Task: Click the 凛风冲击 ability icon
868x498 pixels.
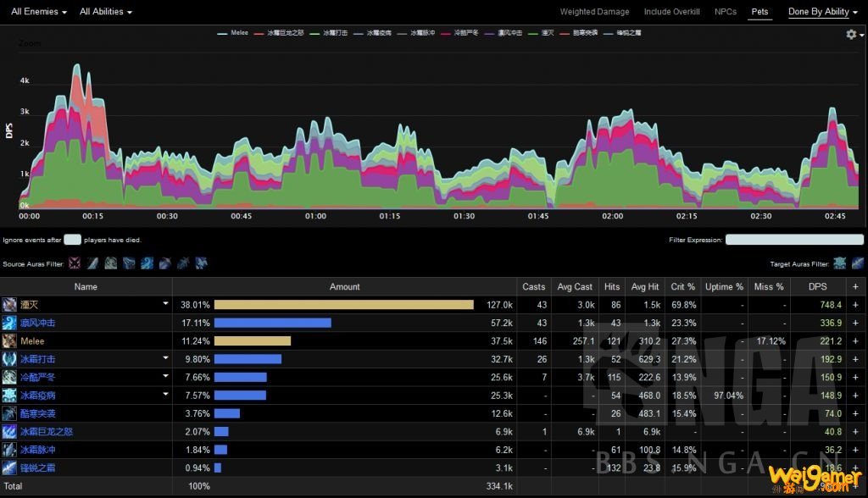Action: 9,323
